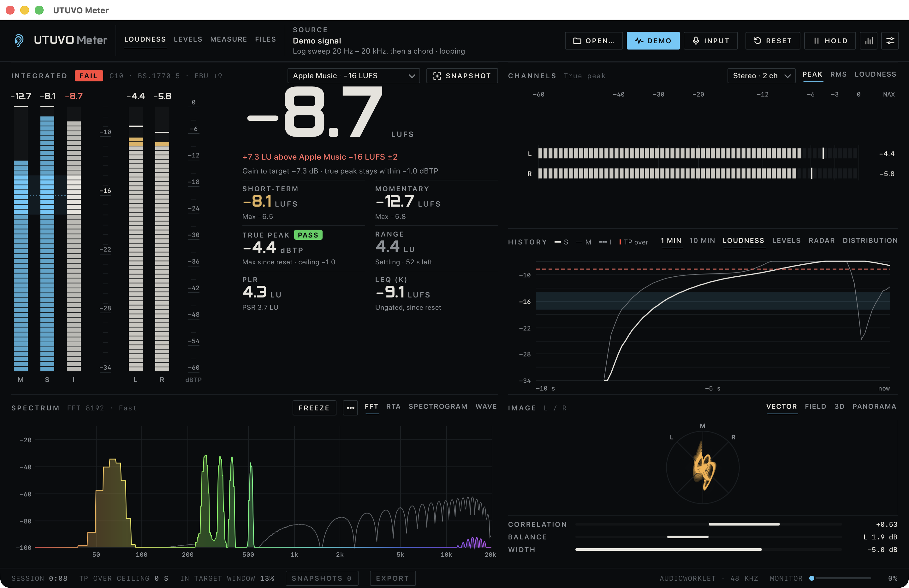Toggle Freeze on the spectrum display
Screen dimensions: 909x588
(314, 408)
